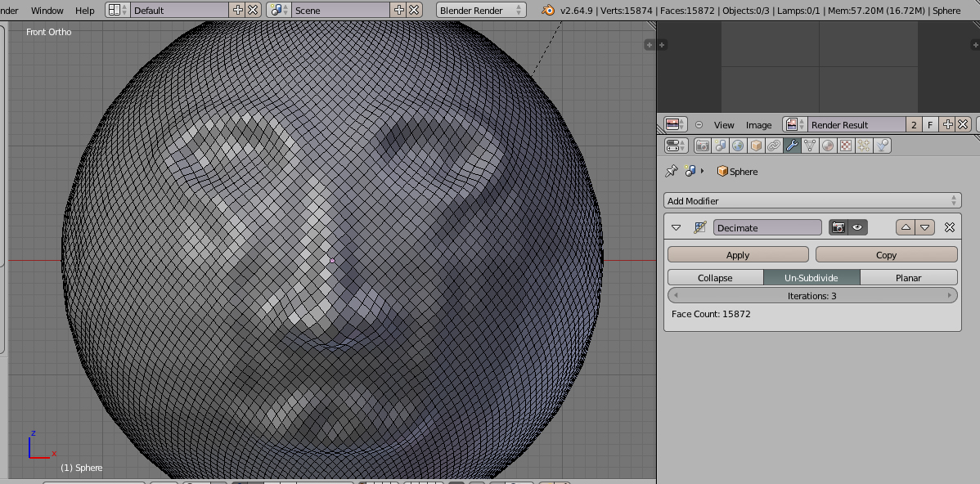The width and height of the screenshot is (980, 484).
Task: Switch to World properties tab
Action: click(738, 146)
